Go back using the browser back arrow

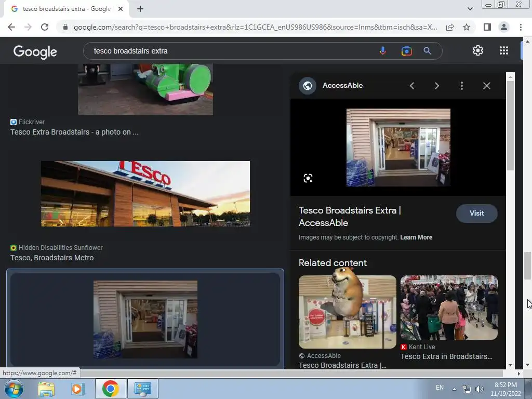pos(11,27)
